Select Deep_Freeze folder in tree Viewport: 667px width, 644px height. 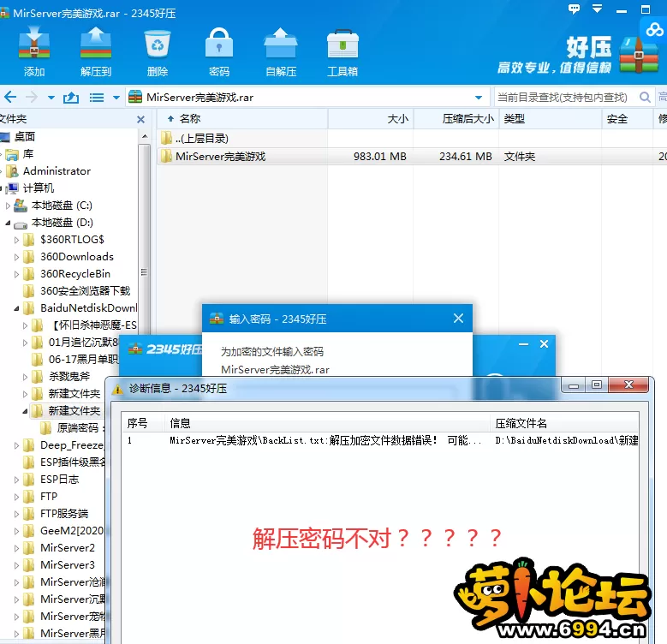[71, 445]
